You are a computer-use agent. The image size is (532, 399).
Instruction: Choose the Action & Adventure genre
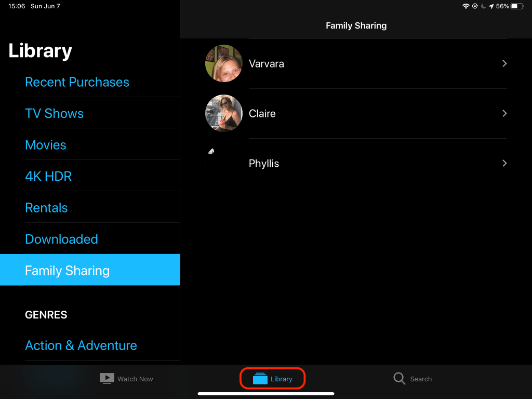click(x=81, y=345)
